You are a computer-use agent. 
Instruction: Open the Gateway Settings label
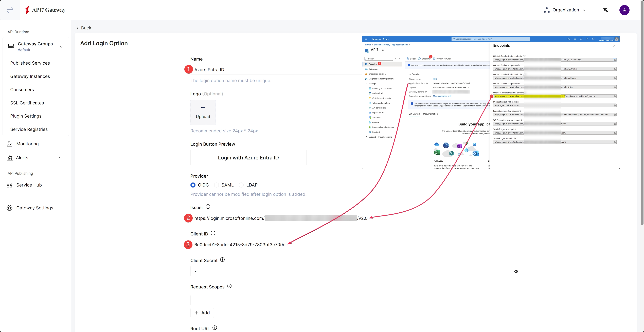pos(35,208)
